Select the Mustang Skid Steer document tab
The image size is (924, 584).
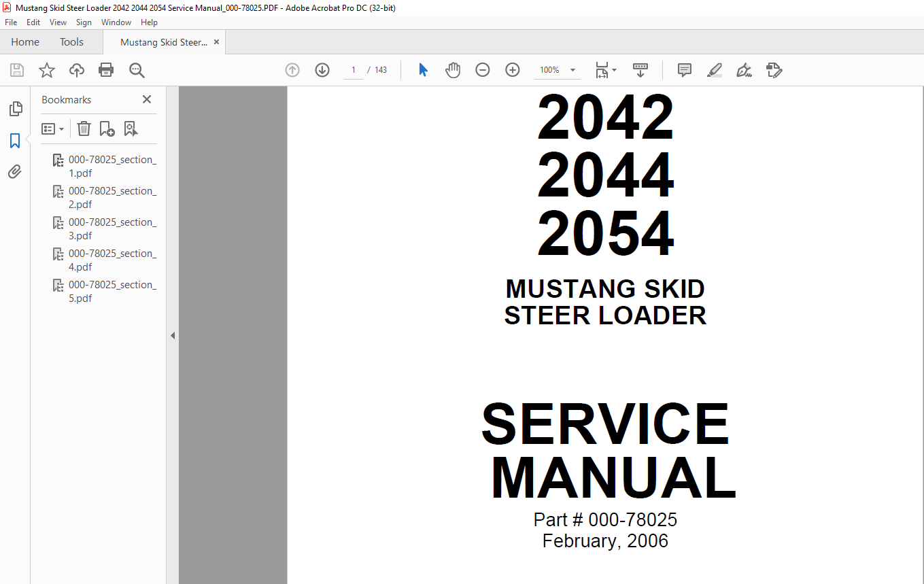point(164,42)
